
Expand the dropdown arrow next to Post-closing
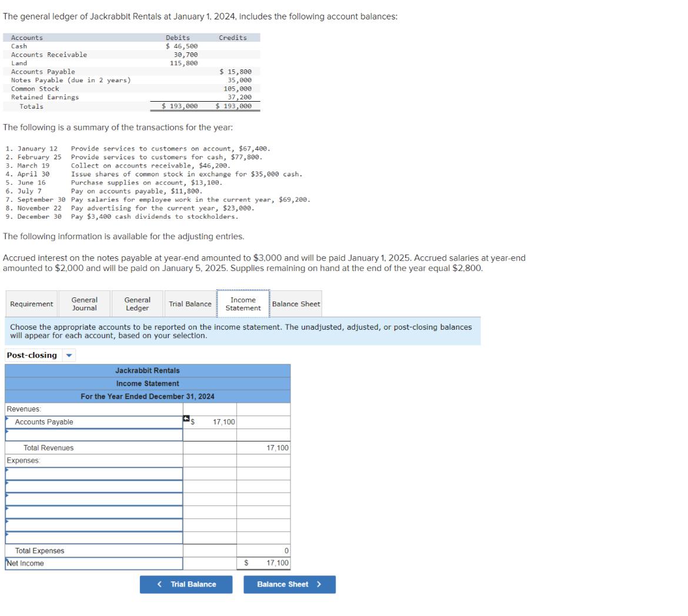tap(69, 355)
